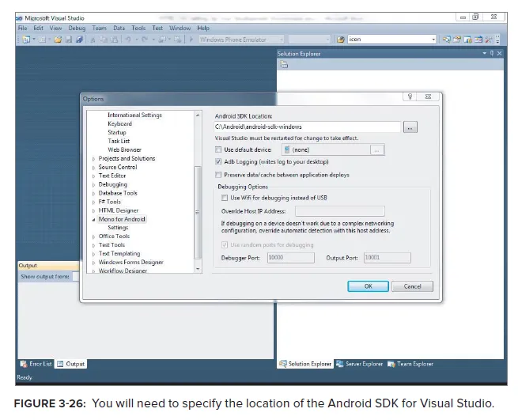Click the Extension Manager tools icon
This screenshot has width=518, height=420.
coord(488,40)
